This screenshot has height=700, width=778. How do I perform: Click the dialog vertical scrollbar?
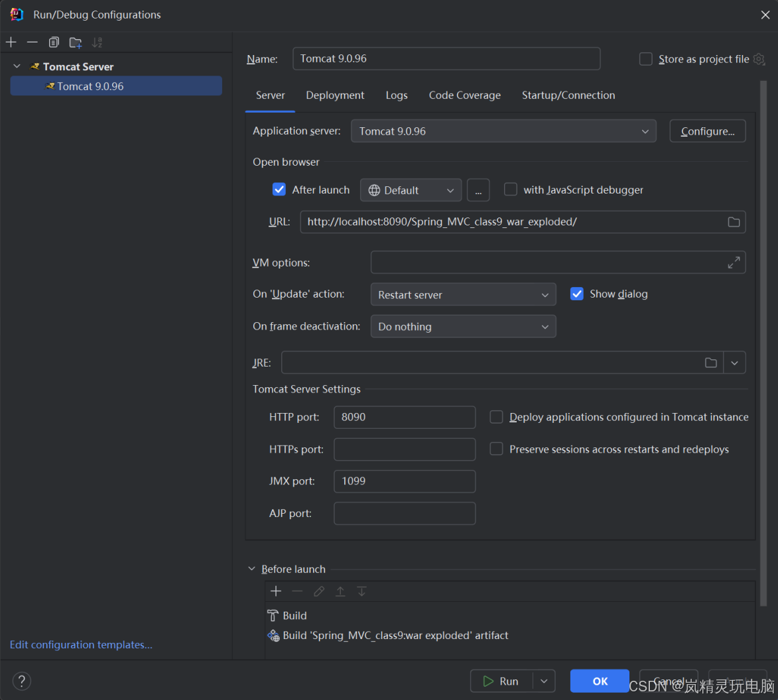click(x=763, y=343)
